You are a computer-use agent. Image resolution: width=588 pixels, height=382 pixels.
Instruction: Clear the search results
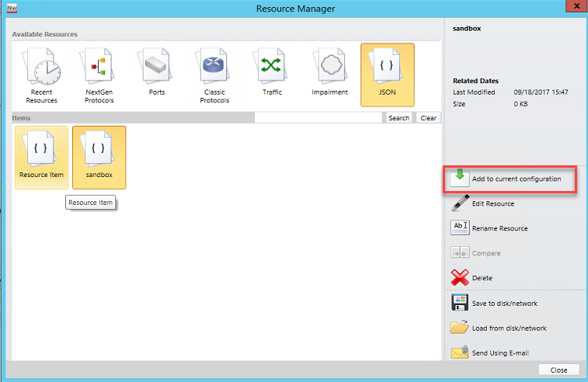pos(428,118)
